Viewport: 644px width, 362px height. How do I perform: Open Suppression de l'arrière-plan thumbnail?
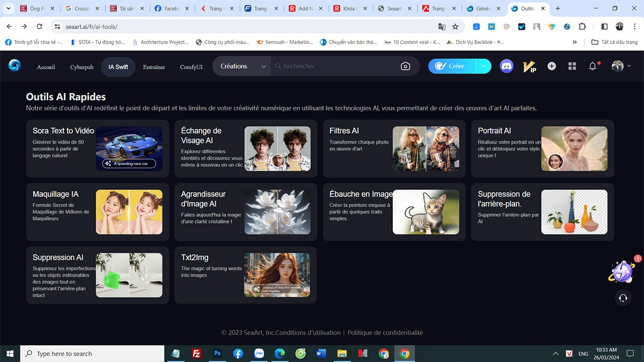tap(574, 212)
